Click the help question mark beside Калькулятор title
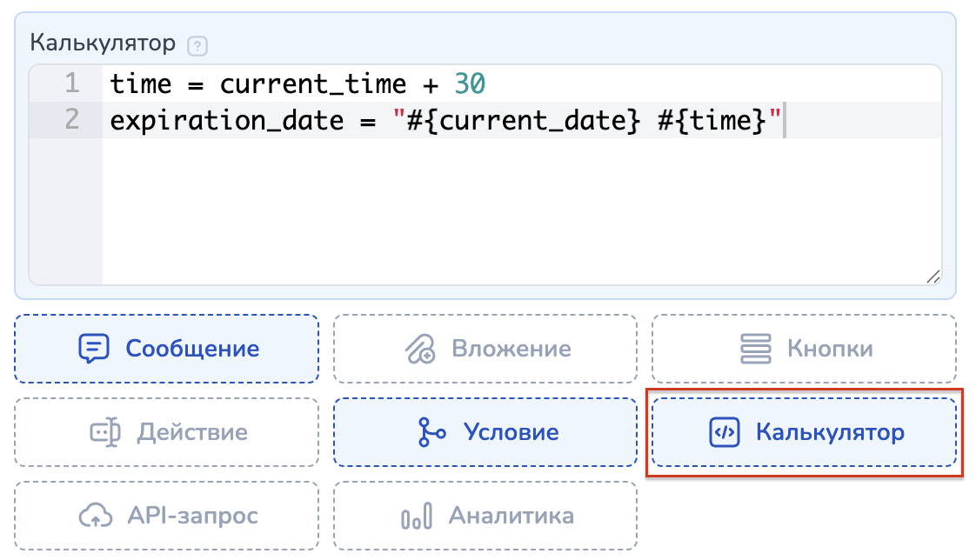976x560 pixels. coord(198,44)
